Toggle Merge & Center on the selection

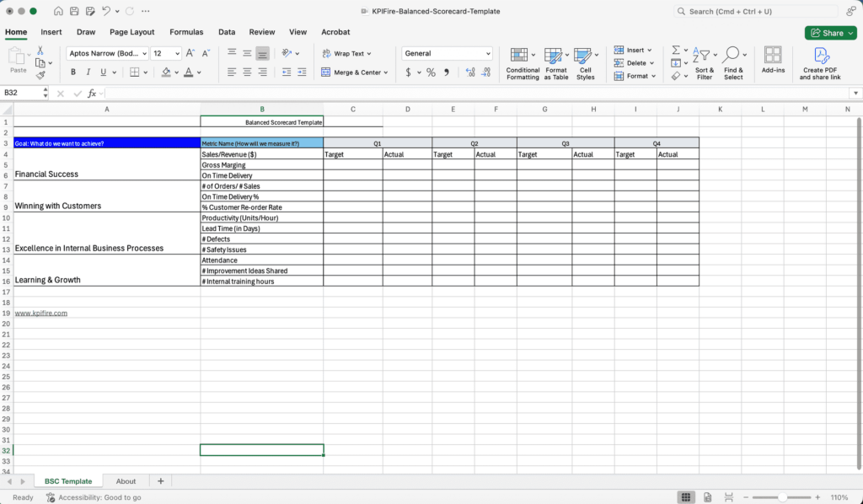coord(354,72)
